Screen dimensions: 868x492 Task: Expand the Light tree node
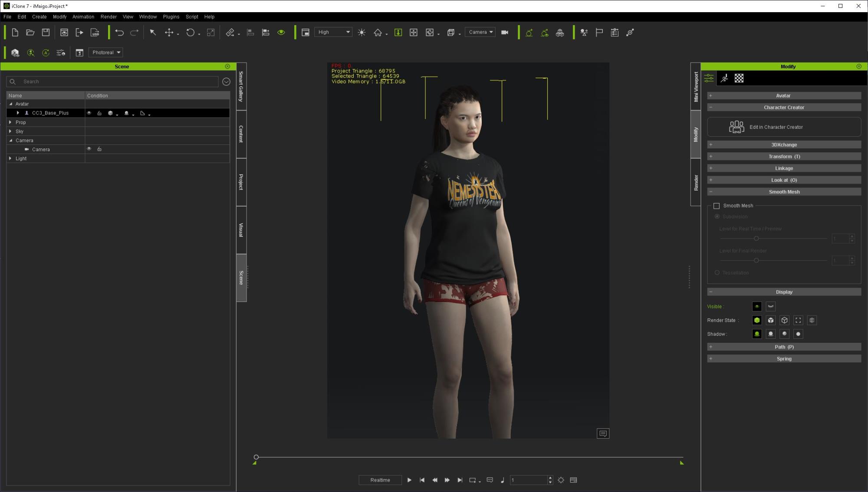[10, 158]
